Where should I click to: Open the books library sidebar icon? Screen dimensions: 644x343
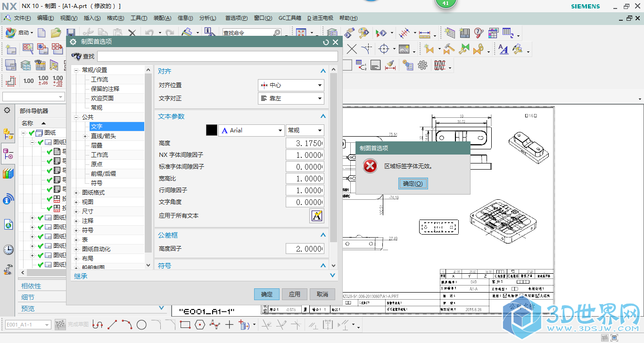coord(8,173)
